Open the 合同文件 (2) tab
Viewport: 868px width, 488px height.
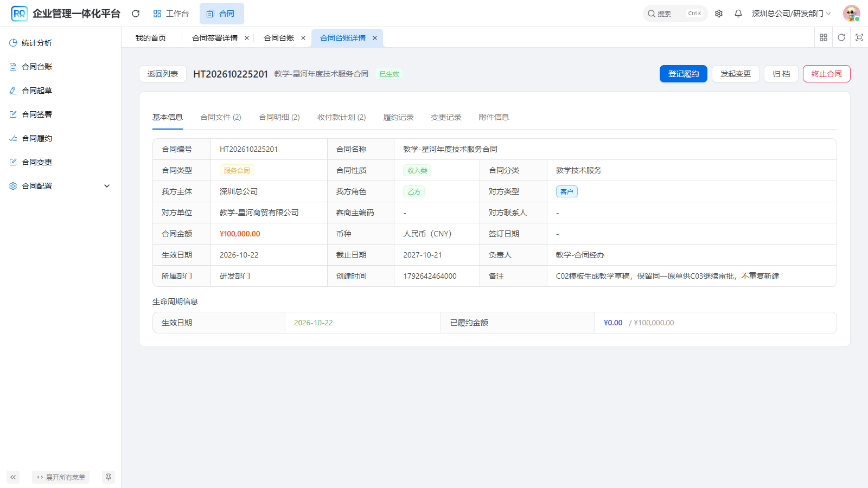(x=221, y=117)
